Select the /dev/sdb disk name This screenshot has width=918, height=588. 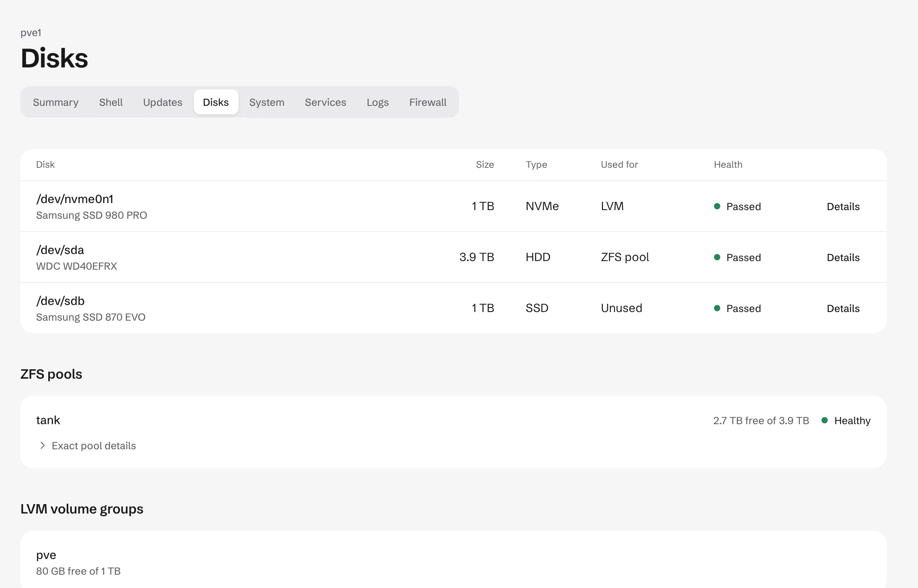[60, 301]
